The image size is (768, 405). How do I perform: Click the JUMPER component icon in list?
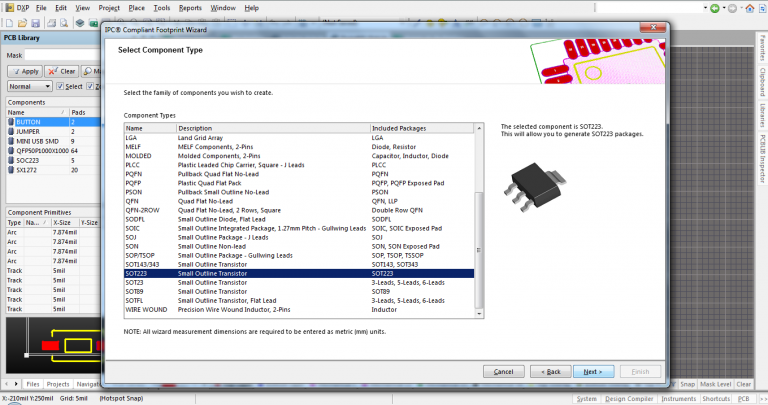(11, 132)
